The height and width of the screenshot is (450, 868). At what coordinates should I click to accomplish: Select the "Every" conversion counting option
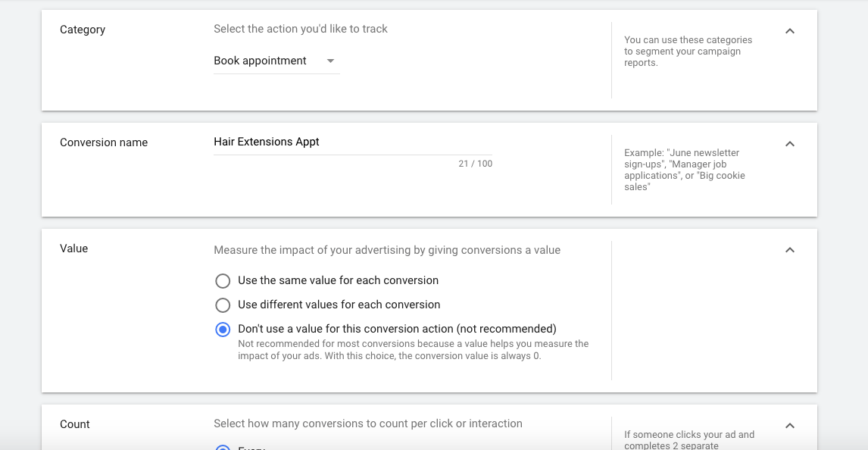tap(223, 448)
